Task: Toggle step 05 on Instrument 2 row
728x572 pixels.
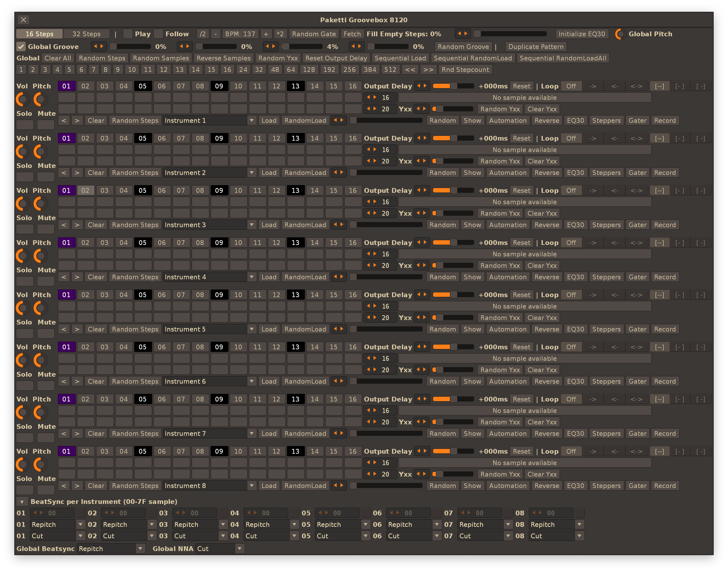Action: (143, 150)
